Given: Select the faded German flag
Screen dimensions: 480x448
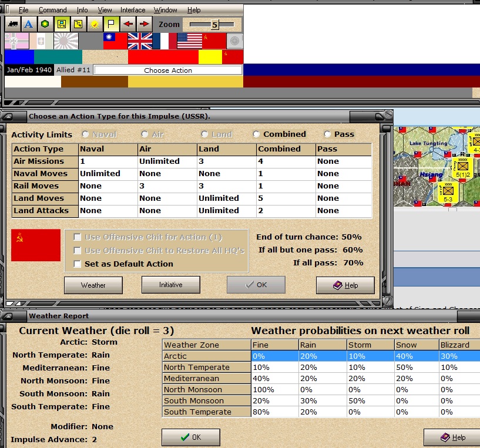Looking at the screenshot, I should 17,41.
